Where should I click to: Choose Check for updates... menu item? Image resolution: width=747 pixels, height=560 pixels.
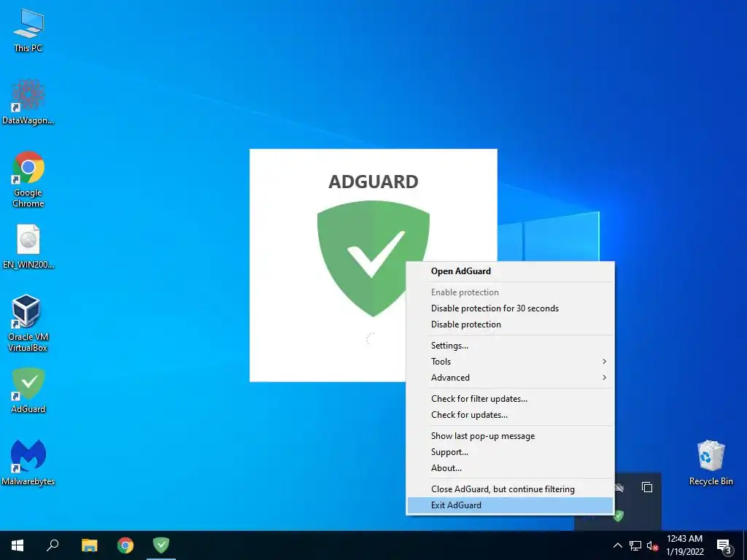pos(510,415)
